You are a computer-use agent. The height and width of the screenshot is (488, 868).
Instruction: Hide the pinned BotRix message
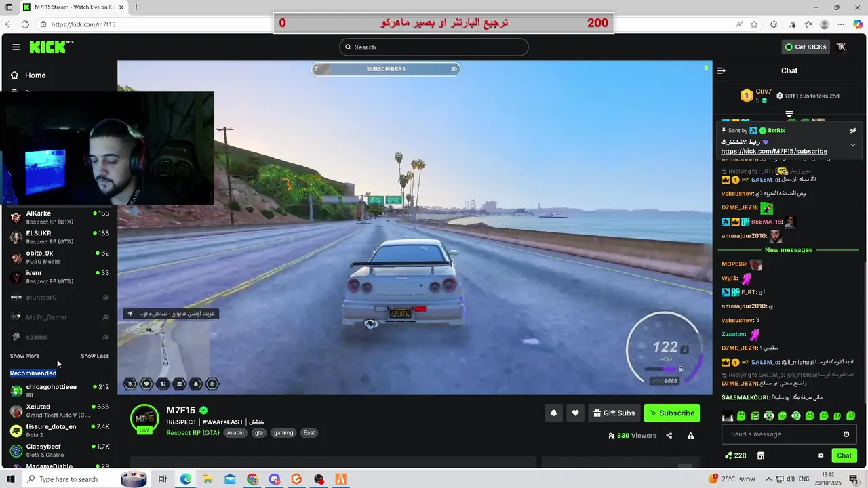click(853, 130)
